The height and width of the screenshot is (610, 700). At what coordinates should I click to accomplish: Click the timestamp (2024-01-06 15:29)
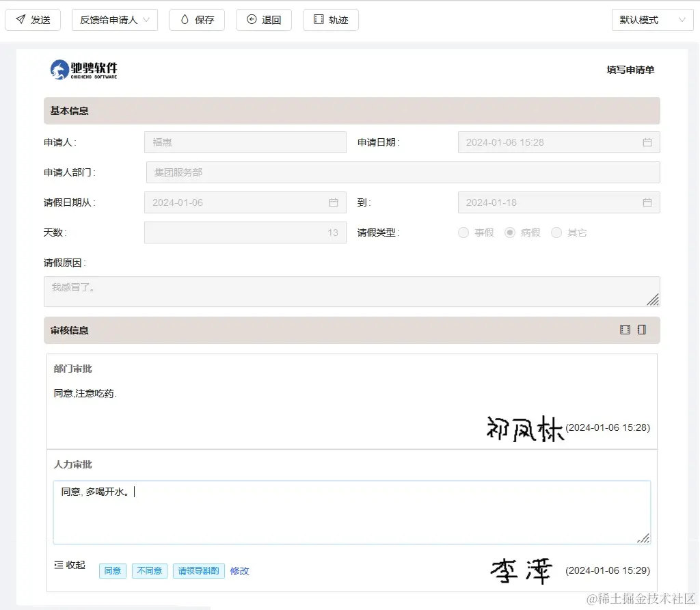[x=608, y=571]
